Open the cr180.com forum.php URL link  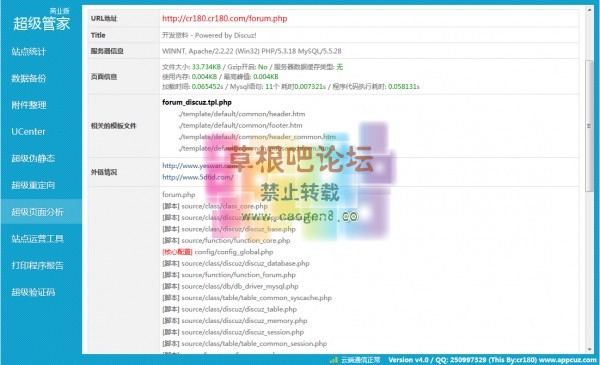tap(225, 18)
